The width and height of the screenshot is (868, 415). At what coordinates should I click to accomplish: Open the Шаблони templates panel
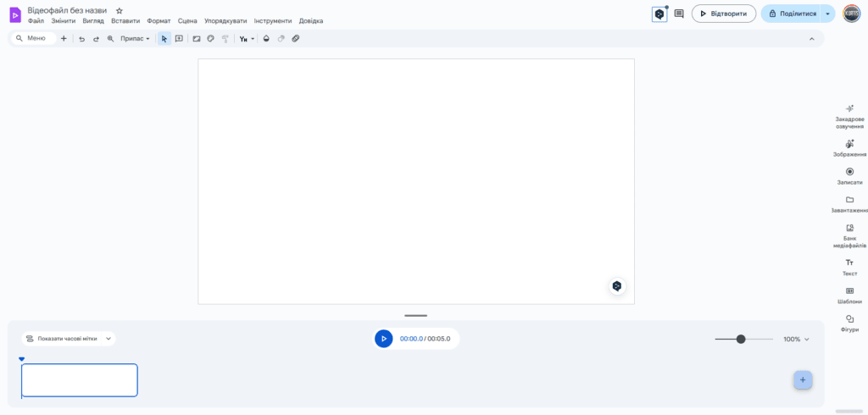coord(849,295)
